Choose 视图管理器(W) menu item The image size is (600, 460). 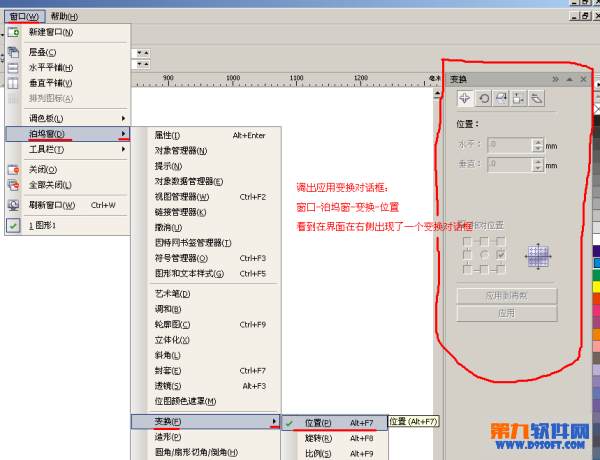point(207,197)
